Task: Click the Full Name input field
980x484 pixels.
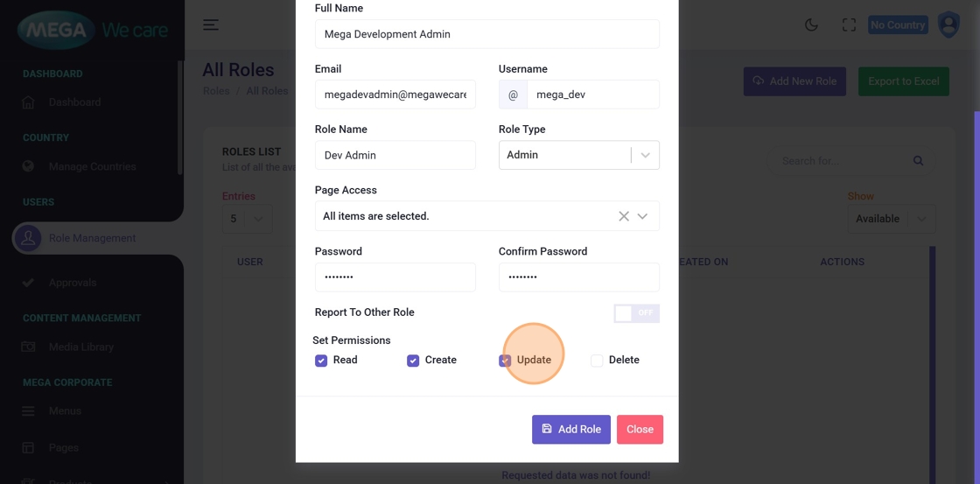Action: pos(486,34)
